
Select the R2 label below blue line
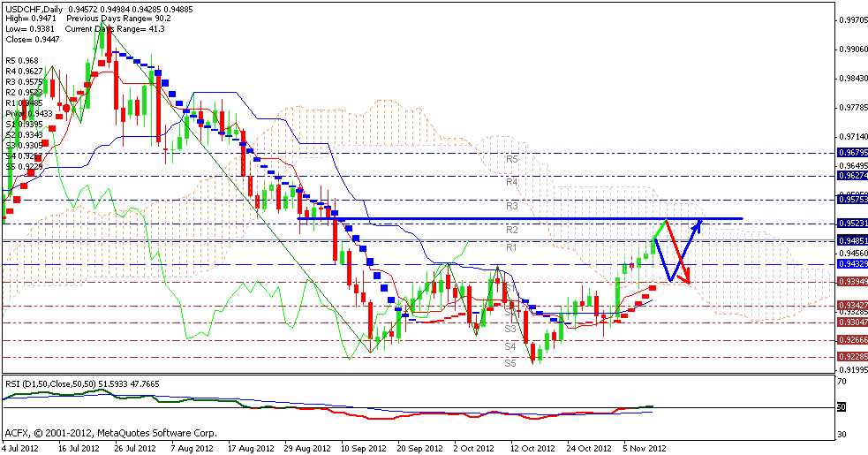tap(511, 230)
